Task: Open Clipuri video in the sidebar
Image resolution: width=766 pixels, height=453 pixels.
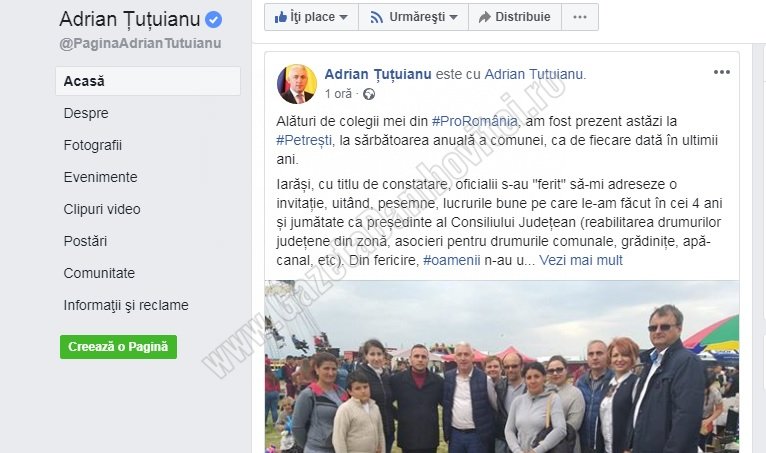Action: tap(102, 209)
